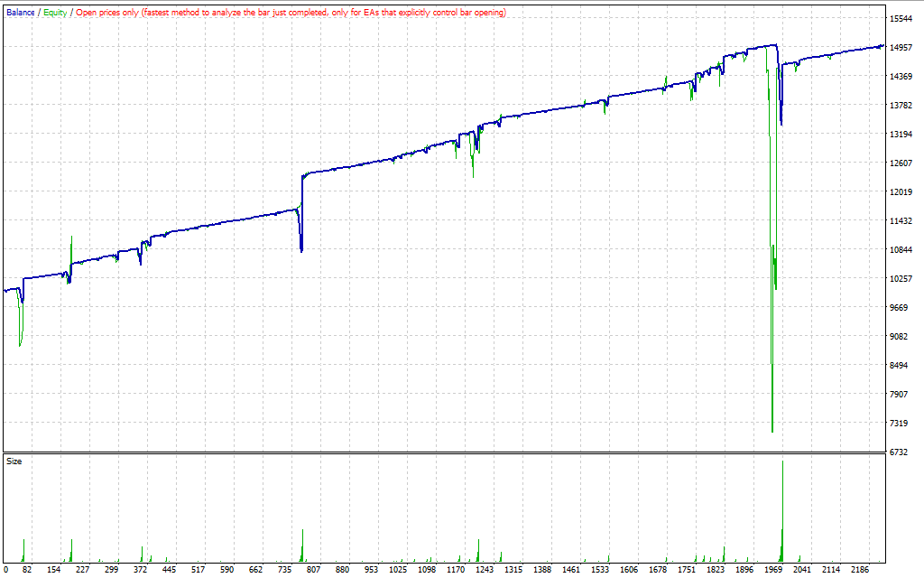Viewport: 924px width, 578px height.
Task: Click the 82 marker on the horizontal axis
Action: tap(27, 571)
